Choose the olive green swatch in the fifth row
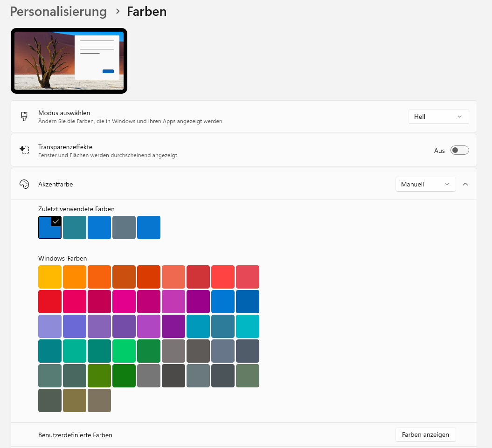 (x=99, y=376)
